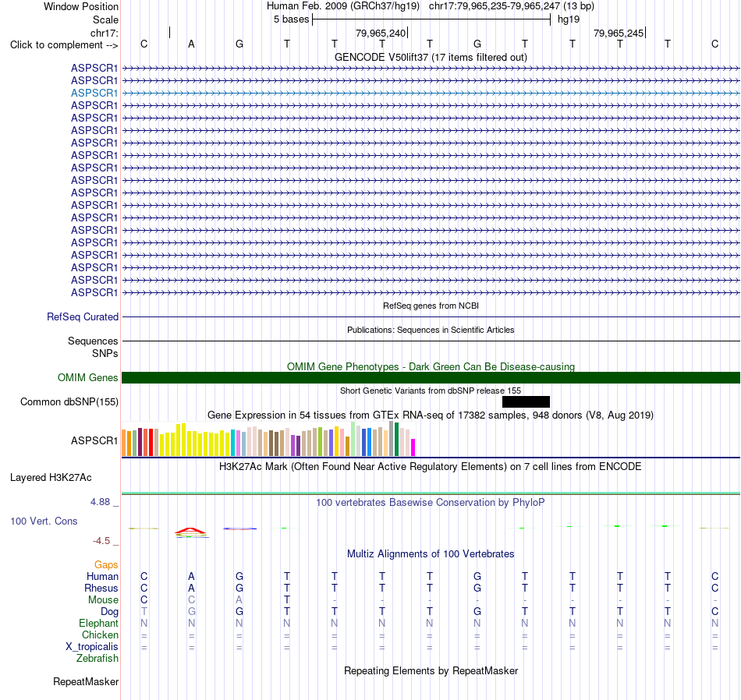
Task: Click the Window Position track label
Action: [x=81, y=6]
